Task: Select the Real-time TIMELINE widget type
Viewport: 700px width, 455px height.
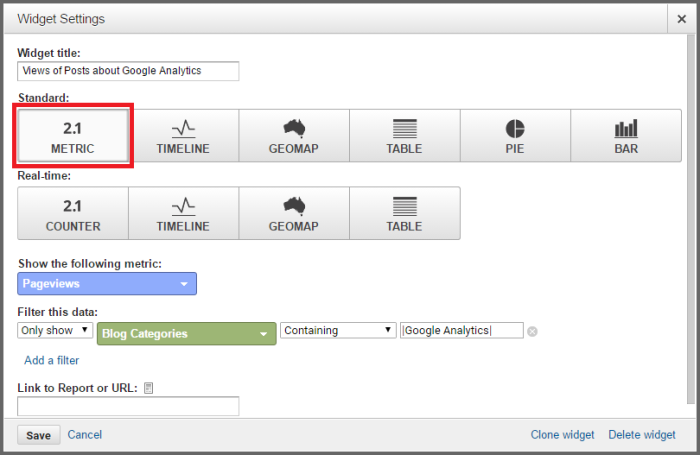Action: [x=183, y=213]
